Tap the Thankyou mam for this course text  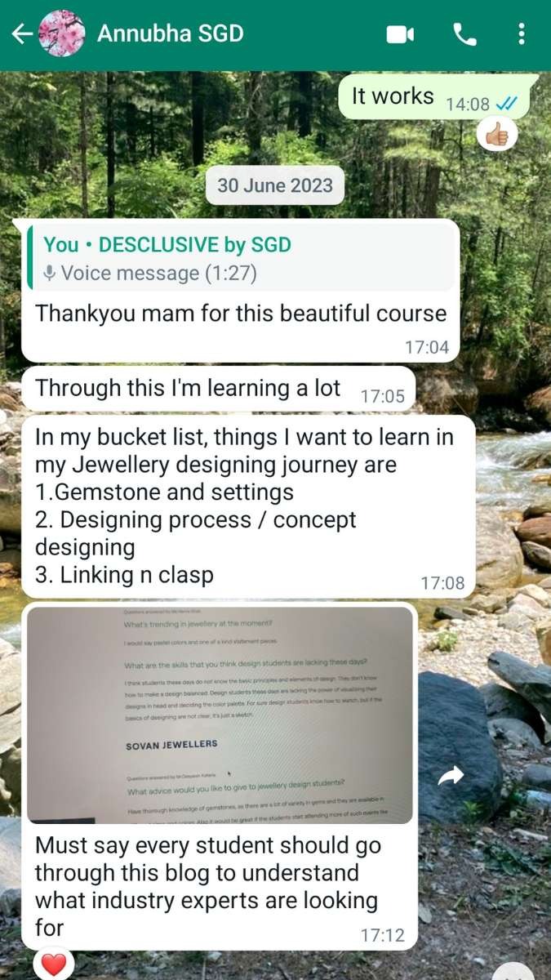click(x=241, y=314)
